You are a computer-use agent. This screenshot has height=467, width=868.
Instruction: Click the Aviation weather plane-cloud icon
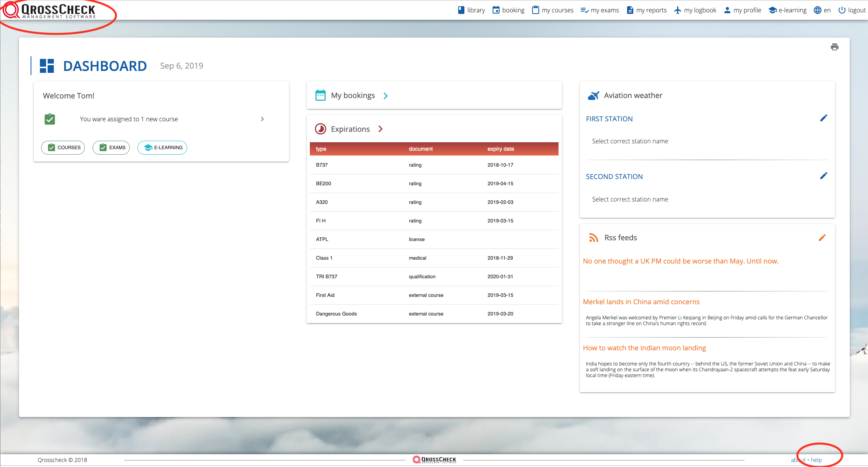[x=593, y=95]
